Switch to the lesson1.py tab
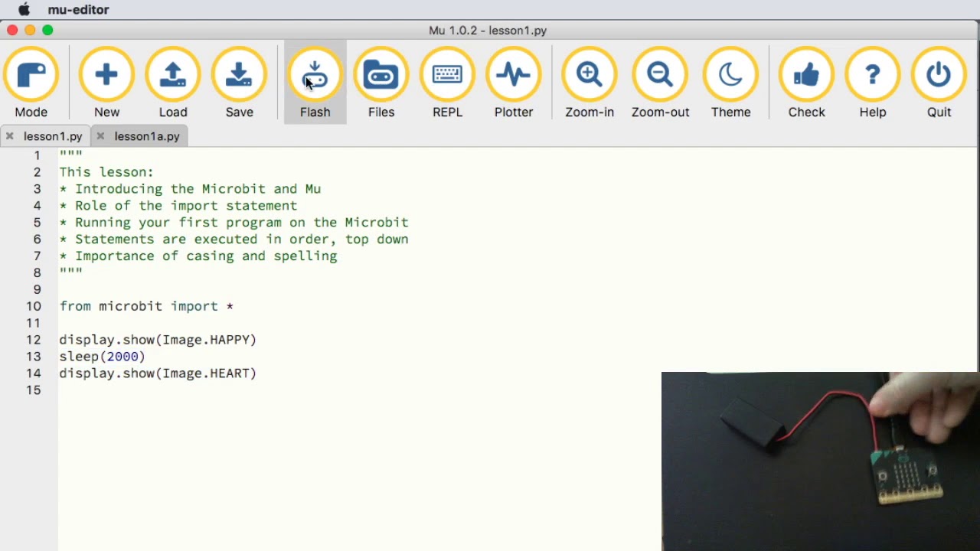The width and height of the screenshot is (980, 551). coord(53,136)
